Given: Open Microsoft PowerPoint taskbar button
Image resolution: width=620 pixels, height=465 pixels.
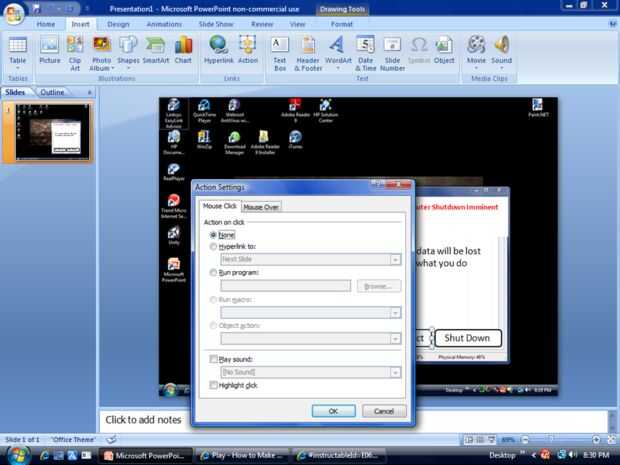Looking at the screenshot, I should [145, 456].
